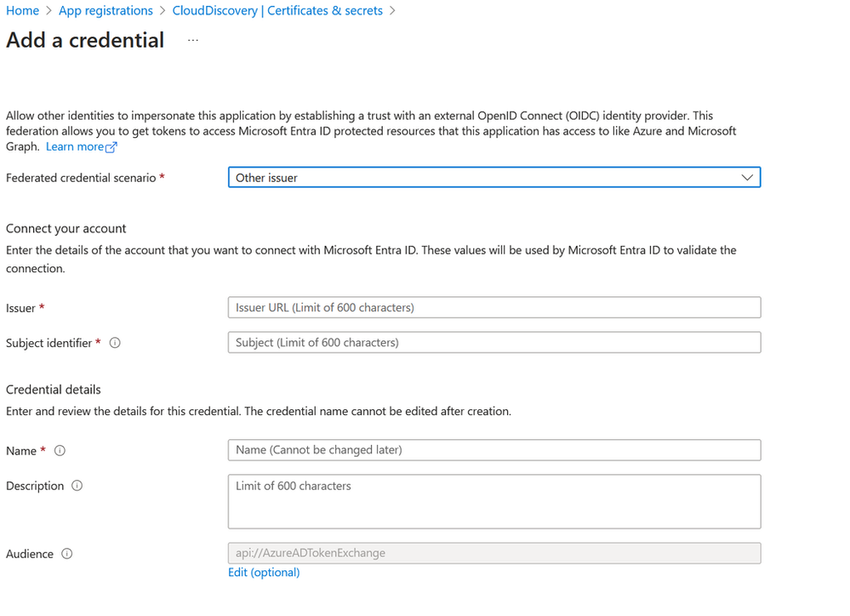Click the disabled Audience api://AzureADTokenExchange field
Image resolution: width=850 pixels, height=616 pixels.
(x=493, y=553)
